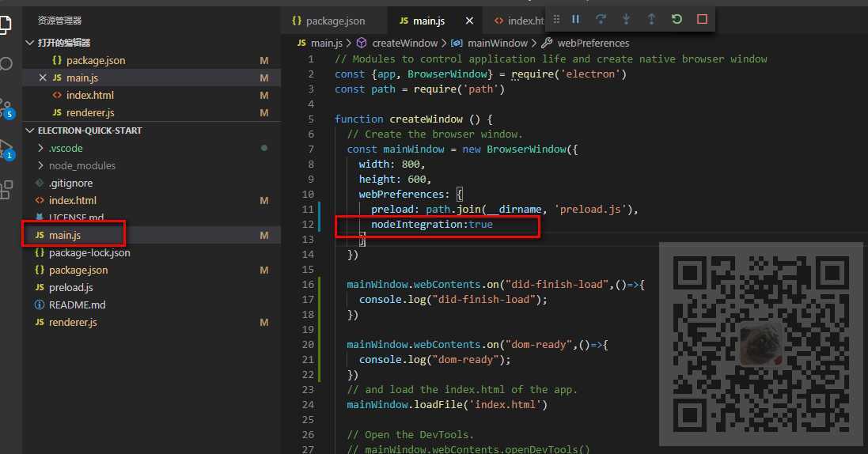The image size is (868, 454).
Task: Close the main.js editor tab
Action: click(x=469, y=21)
